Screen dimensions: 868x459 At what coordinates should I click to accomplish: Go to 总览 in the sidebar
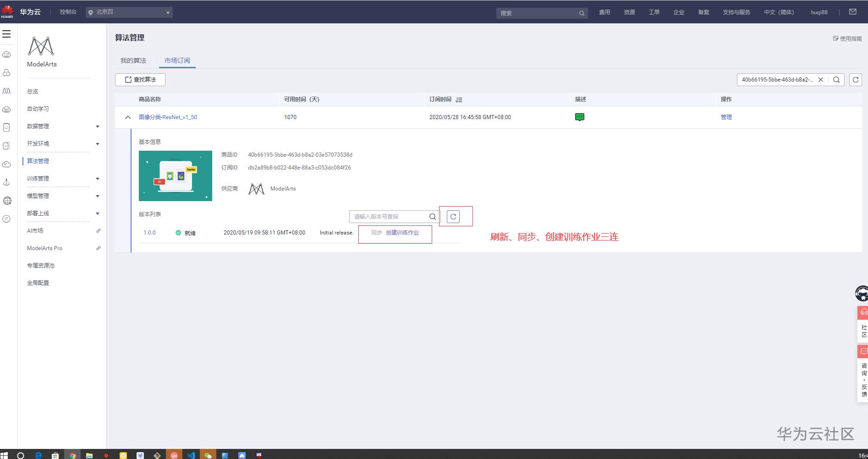[x=33, y=92]
